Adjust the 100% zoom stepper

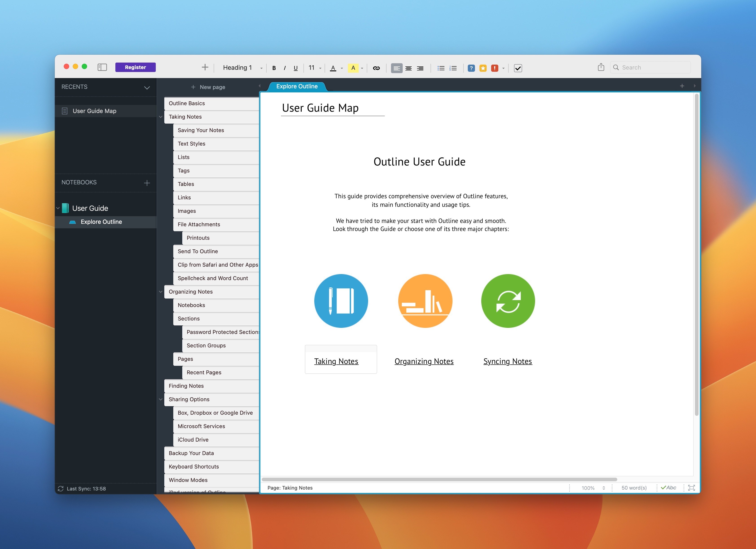[604, 488]
